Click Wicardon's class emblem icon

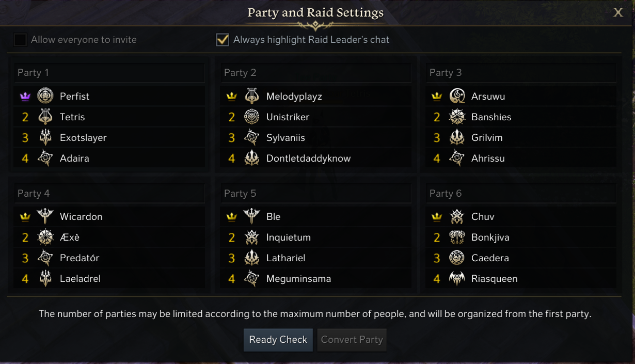coord(45,216)
